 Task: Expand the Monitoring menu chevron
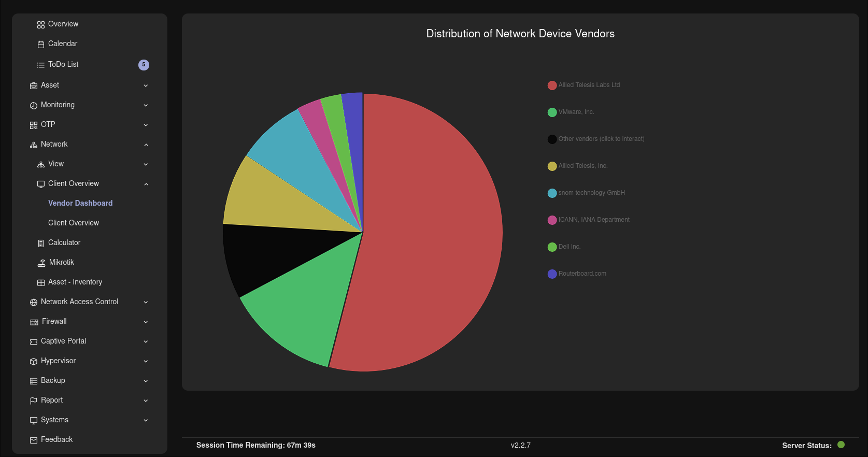tap(146, 105)
